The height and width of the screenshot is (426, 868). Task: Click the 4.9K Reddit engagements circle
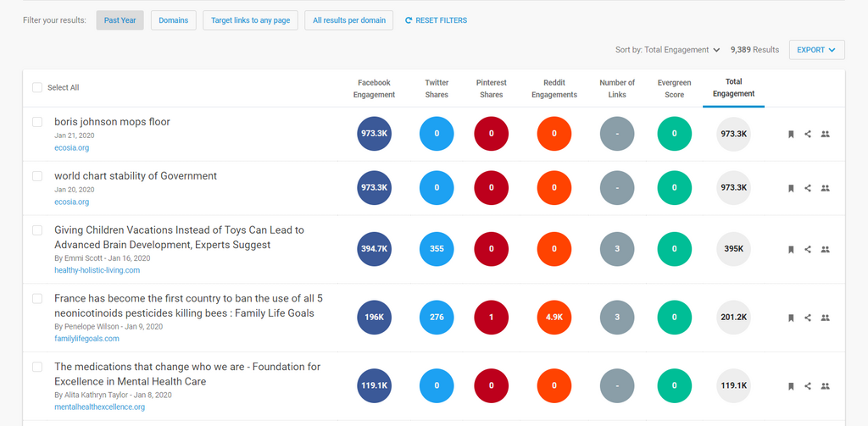(554, 318)
